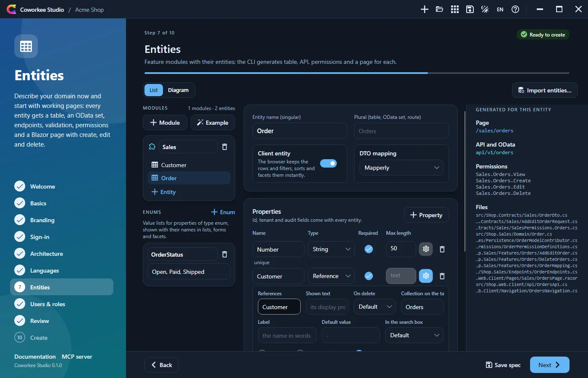Click the Welcome step checkmark icon
Screen dimensions: 588x378
[x=20, y=186]
